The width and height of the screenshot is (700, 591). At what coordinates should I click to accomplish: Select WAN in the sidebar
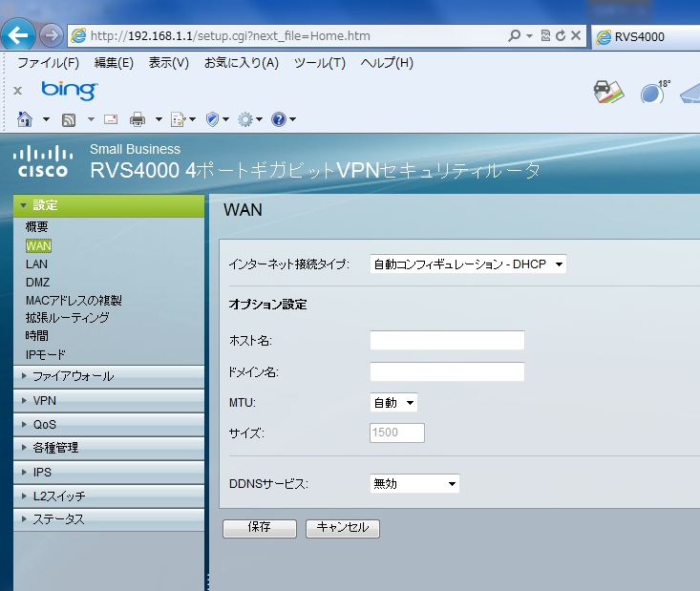(38, 246)
